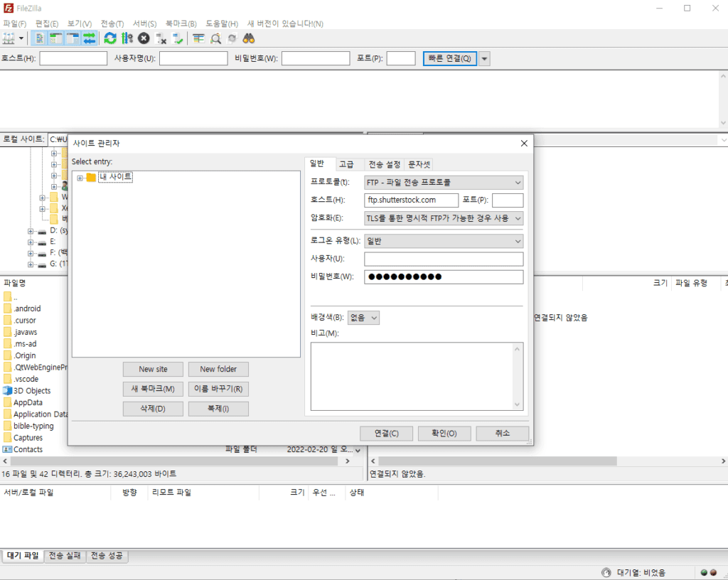Viewport: 728px width, 580px height.
Task: Click the New site button
Action: point(154,370)
